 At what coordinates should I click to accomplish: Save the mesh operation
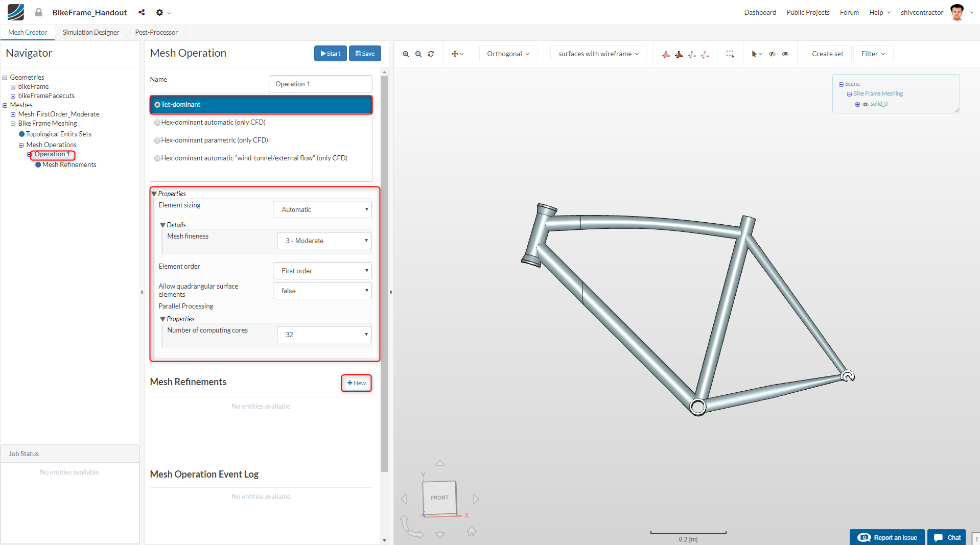point(365,54)
